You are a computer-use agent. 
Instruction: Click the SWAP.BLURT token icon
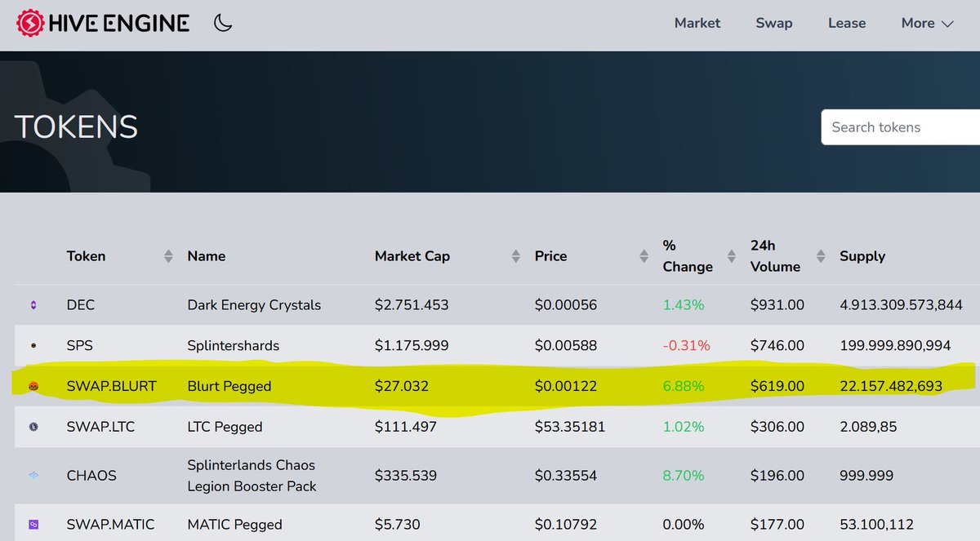coord(34,386)
